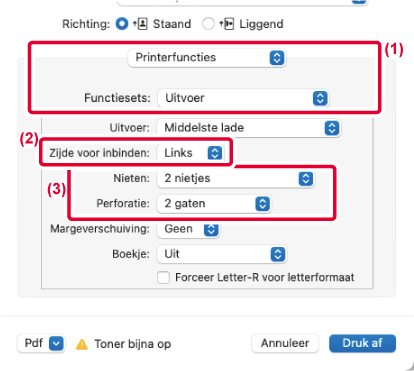
Task: Click the arrows icon on 2 gaten
Action: point(262,204)
